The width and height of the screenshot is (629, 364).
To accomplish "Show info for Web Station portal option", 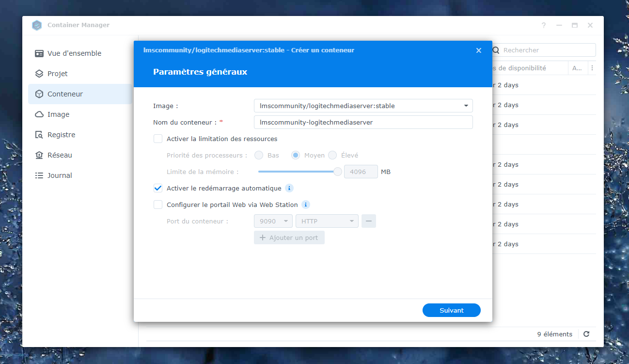I will (306, 205).
